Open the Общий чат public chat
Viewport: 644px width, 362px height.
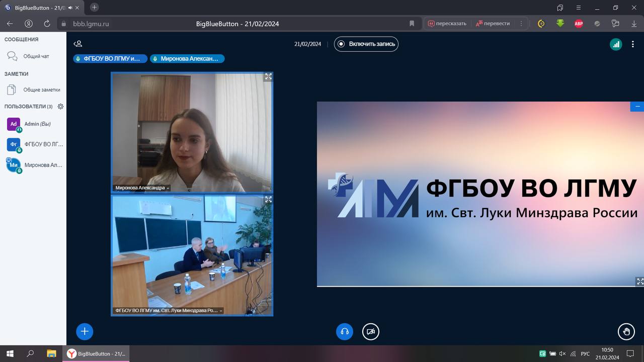[x=33, y=56]
